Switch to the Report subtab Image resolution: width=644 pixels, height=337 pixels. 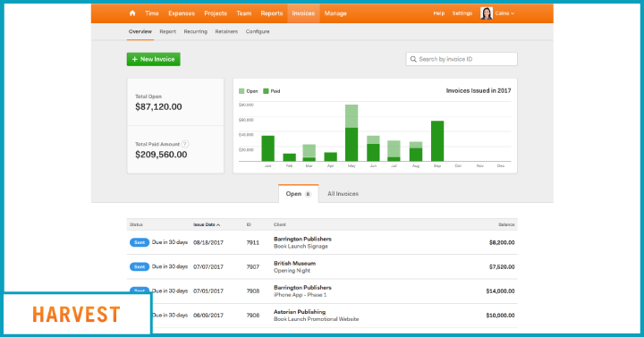[167, 31]
